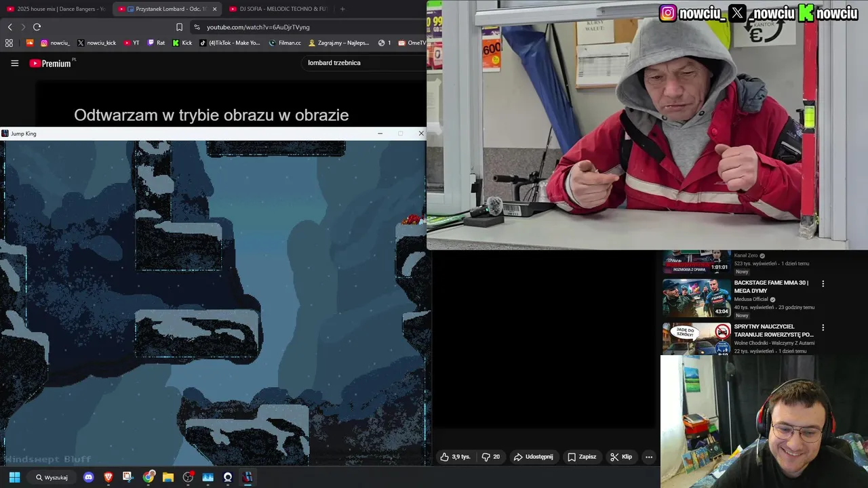Like the video (3,9 tys.)
This screenshot has height=488, width=868.
pos(455,457)
